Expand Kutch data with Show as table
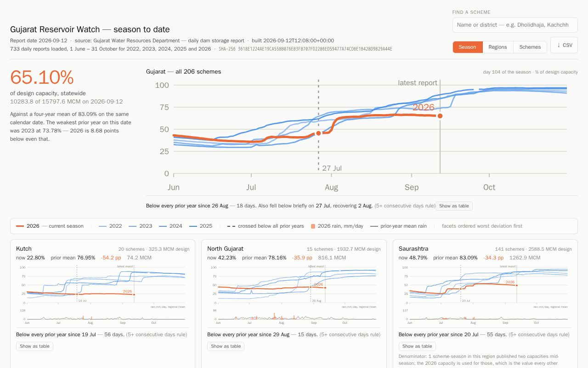This screenshot has height=368, width=588. point(34,346)
